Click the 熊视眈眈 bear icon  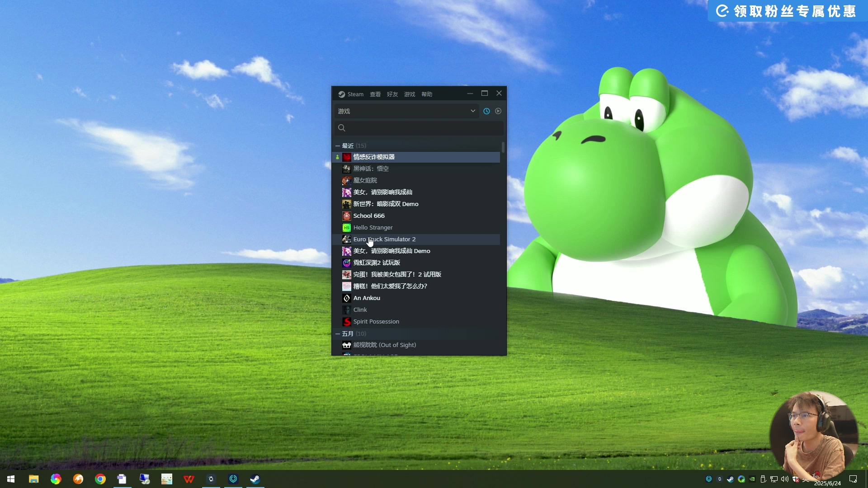coord(347,345)
